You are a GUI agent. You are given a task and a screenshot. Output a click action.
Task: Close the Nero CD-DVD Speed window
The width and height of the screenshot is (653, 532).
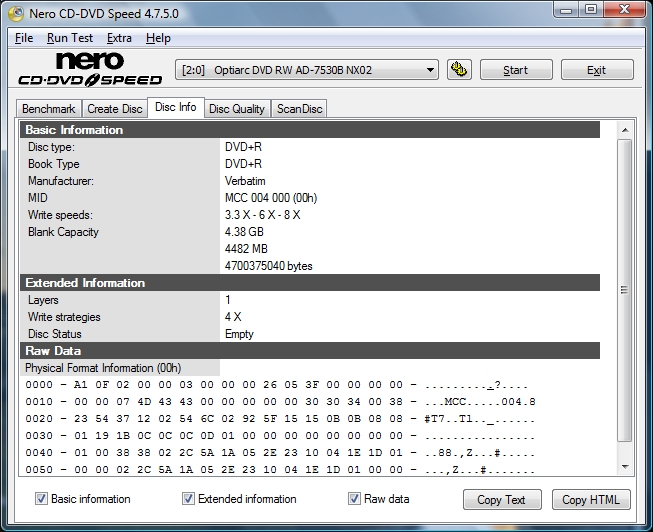pyautogui.click(x=623, y=10)
